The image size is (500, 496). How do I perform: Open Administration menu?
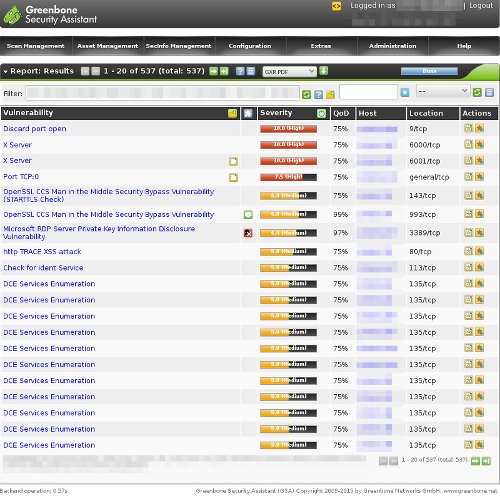393,46
